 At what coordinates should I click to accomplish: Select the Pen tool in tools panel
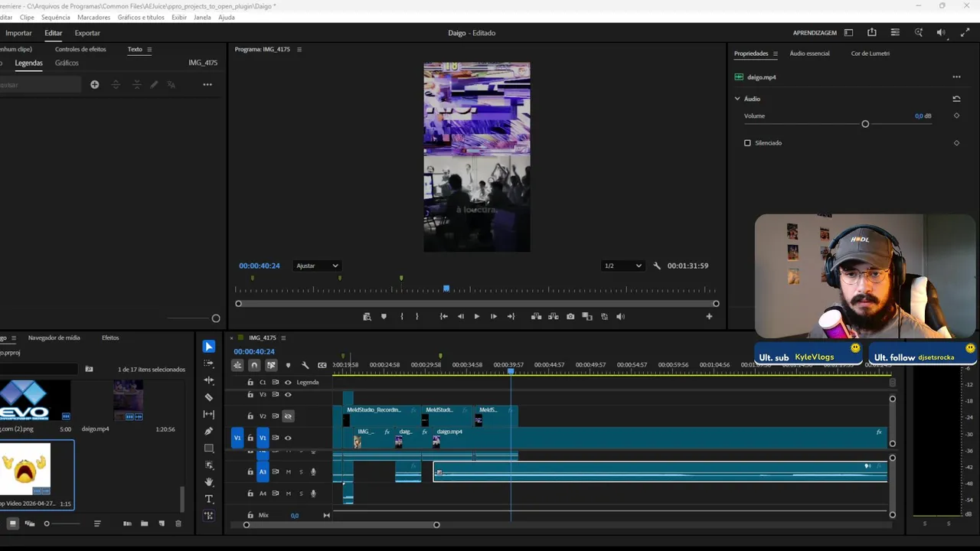pos(209,431)
